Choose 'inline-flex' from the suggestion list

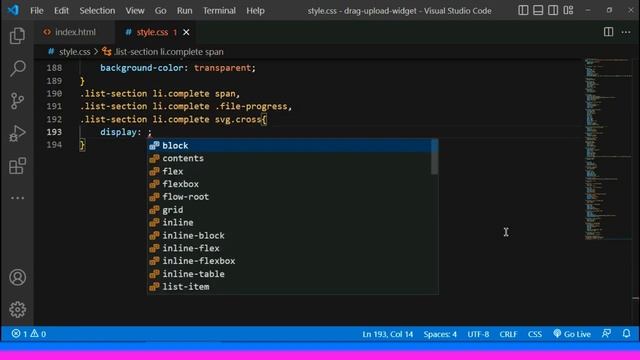pyautogui.click(x=289, y=248)
